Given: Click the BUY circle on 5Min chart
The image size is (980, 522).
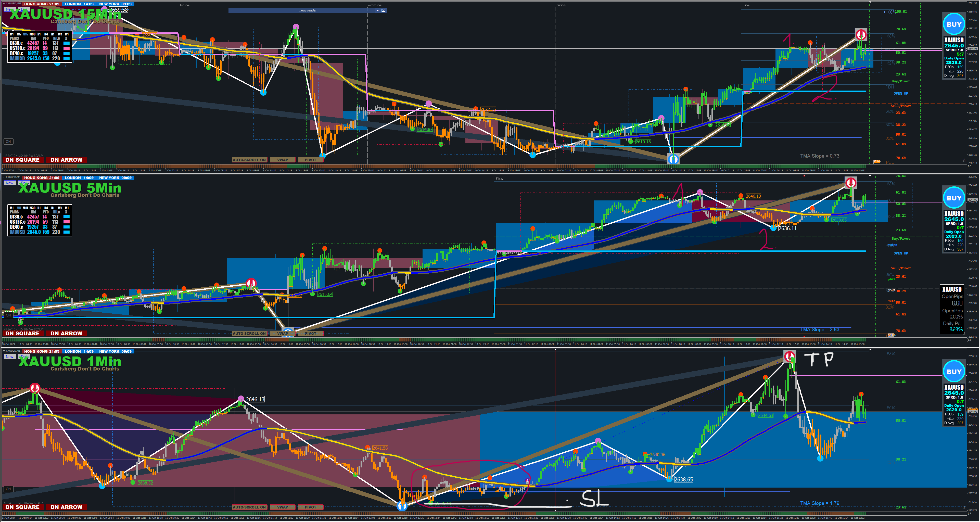Looking at the screenshot, I should (954, 198).
